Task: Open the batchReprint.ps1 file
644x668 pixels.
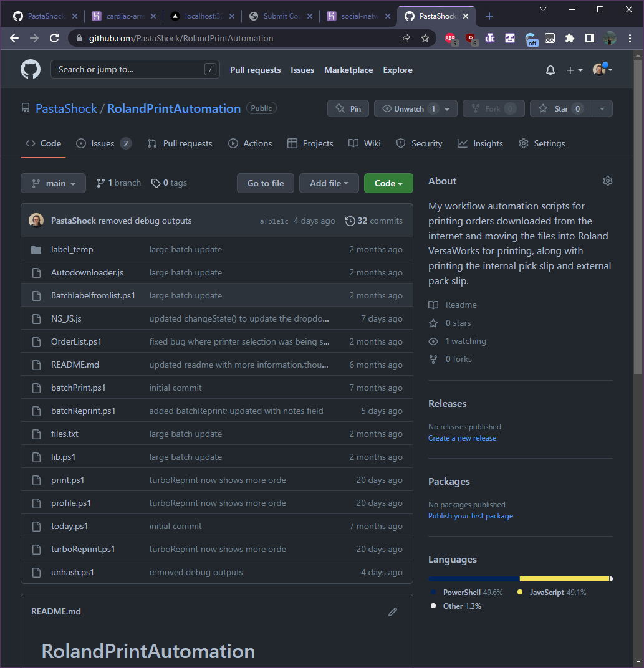Action: click(x=83, y=411)
